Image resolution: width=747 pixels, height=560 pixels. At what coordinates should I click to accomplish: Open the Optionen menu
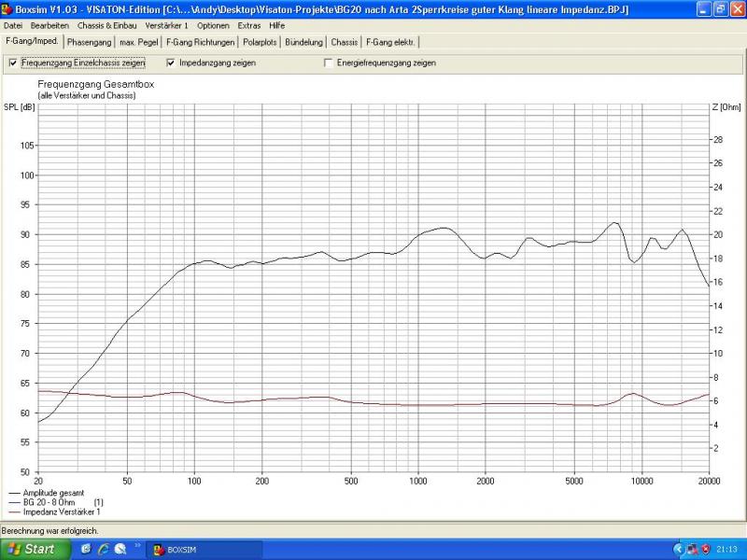tap(213, 25)
